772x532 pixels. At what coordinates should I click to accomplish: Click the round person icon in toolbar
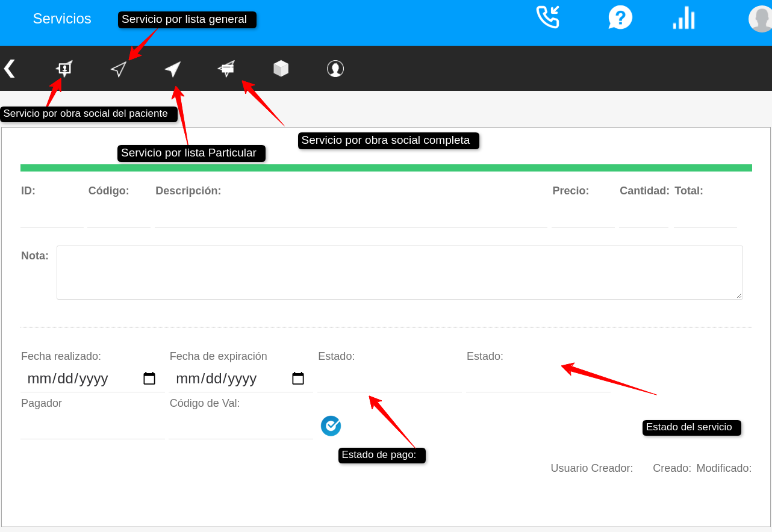click(335, 69)
